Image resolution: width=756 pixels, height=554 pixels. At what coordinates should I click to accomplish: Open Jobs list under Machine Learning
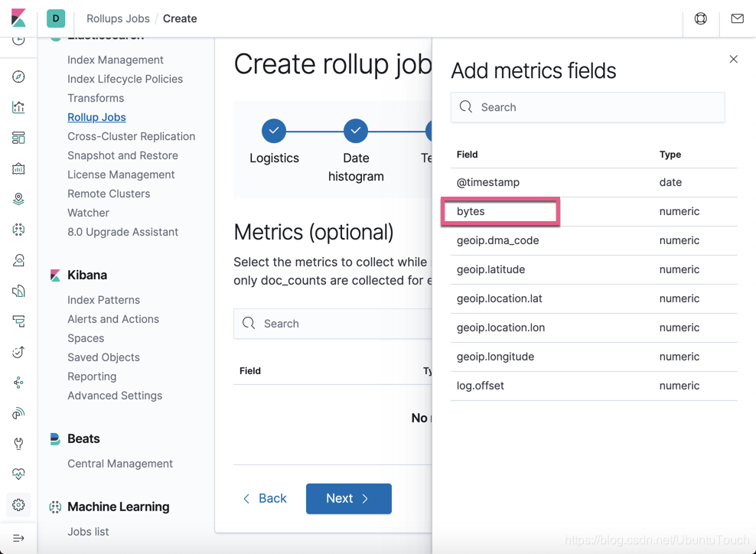88,531
